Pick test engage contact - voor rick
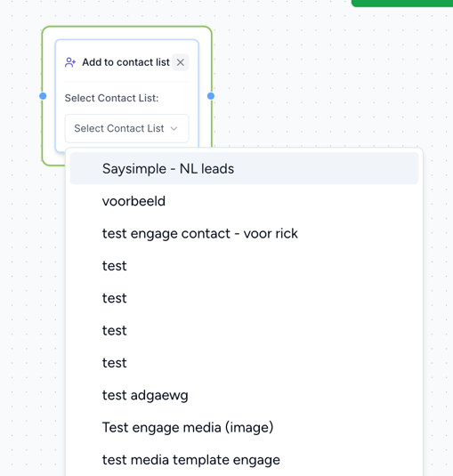The image size is (453, 476). (x=244, y=233)
